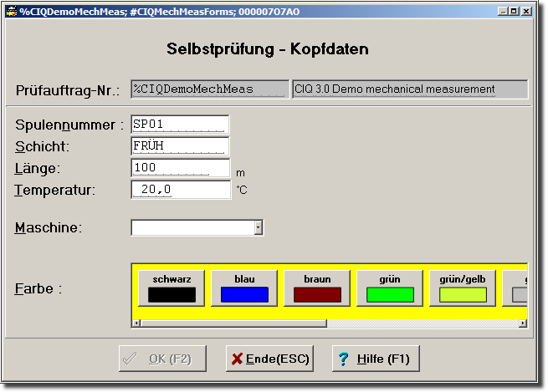Screen dimensions: 548x392
Task: Choose the blau color button
Action: click(x=244, y=288)
